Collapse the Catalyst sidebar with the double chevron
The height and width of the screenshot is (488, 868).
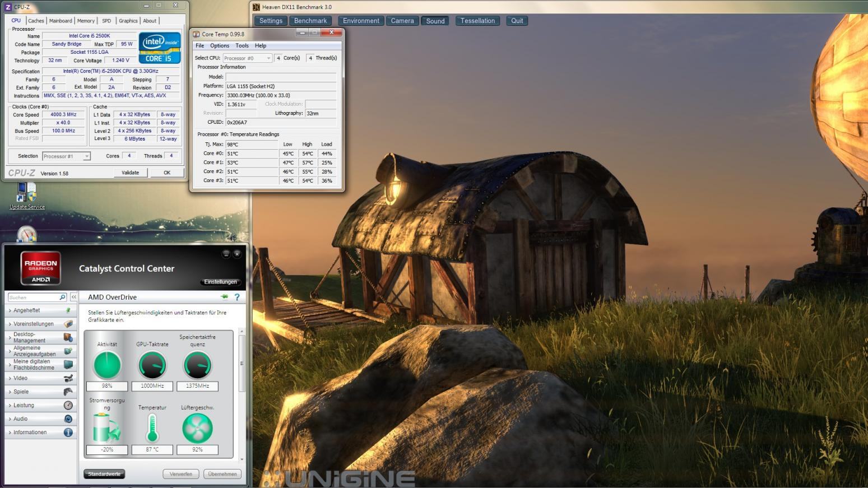pyautogui.click(x=73, y=297)
